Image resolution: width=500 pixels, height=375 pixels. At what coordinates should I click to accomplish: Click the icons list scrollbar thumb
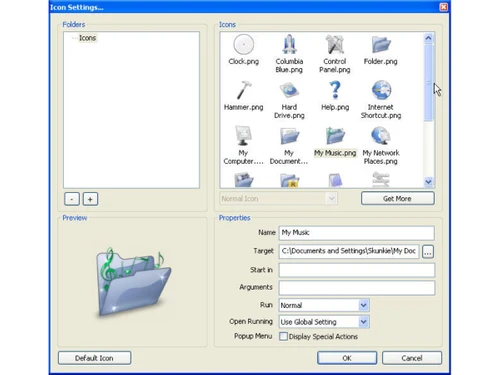click(x=428, y=82)
